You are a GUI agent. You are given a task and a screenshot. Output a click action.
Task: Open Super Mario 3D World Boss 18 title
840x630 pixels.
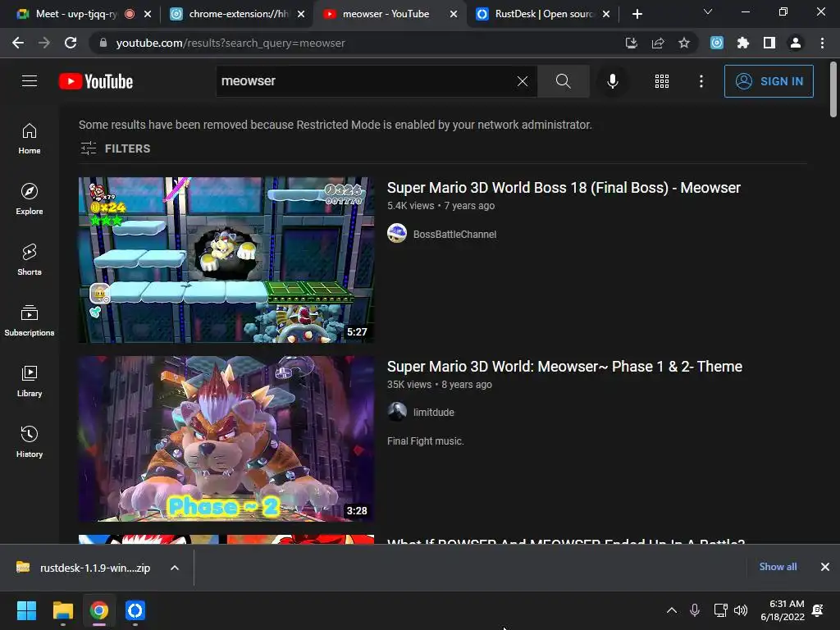[x=564, y=188]
